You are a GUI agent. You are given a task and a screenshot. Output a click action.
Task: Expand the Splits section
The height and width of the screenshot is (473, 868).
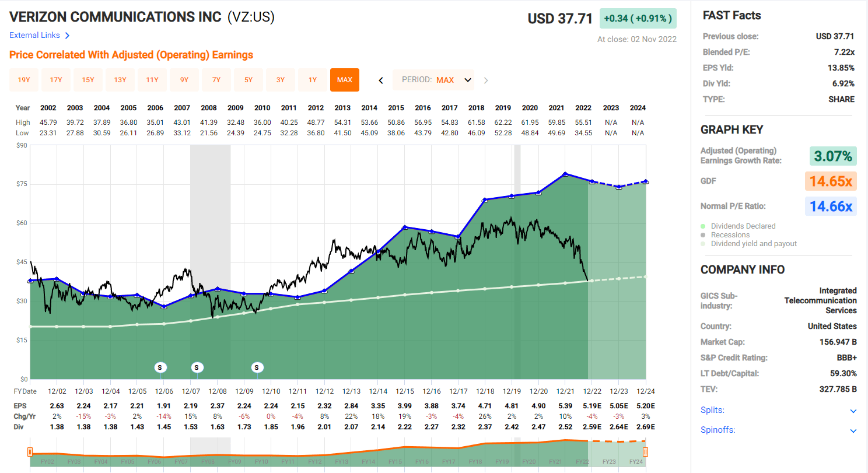point(853,411)
